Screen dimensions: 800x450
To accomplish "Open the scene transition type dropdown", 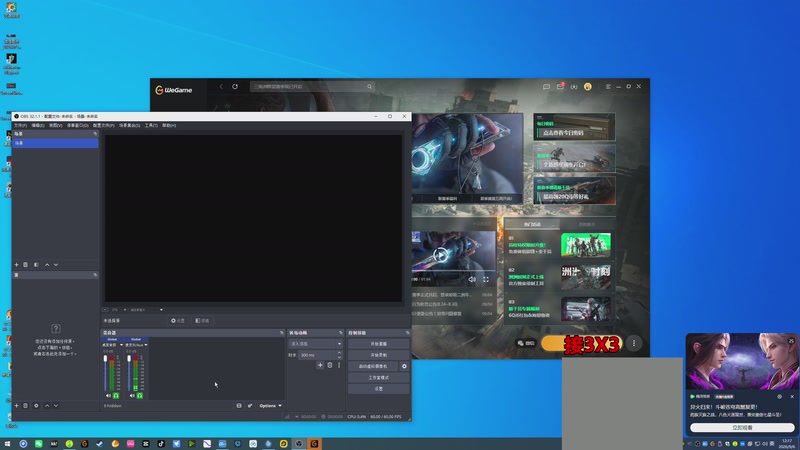I will [x=315, y=344].
